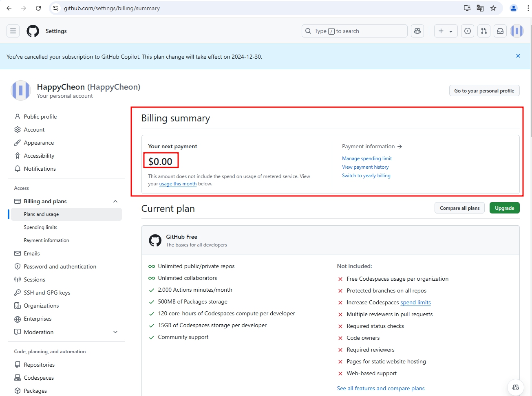This screenshot has height=396, width=532.
Task: Open Codespaces spend limits link
Action: [x=415, y=302]
